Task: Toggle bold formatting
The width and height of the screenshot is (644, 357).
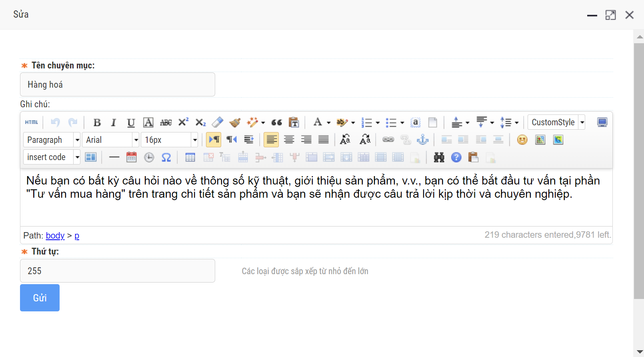Action: [97, 122]
